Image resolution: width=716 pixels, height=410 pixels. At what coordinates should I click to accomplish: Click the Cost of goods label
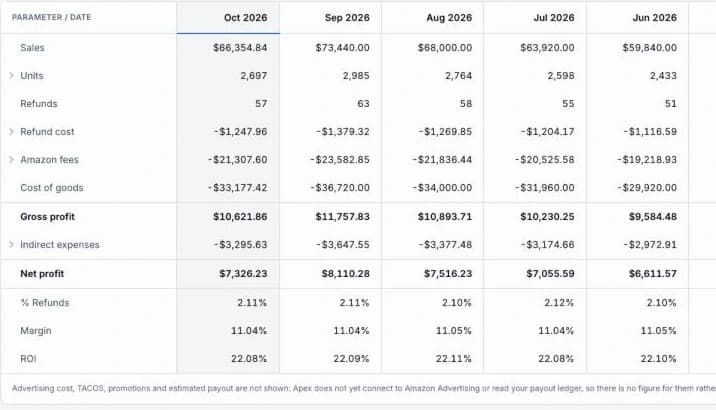[52, 188]
